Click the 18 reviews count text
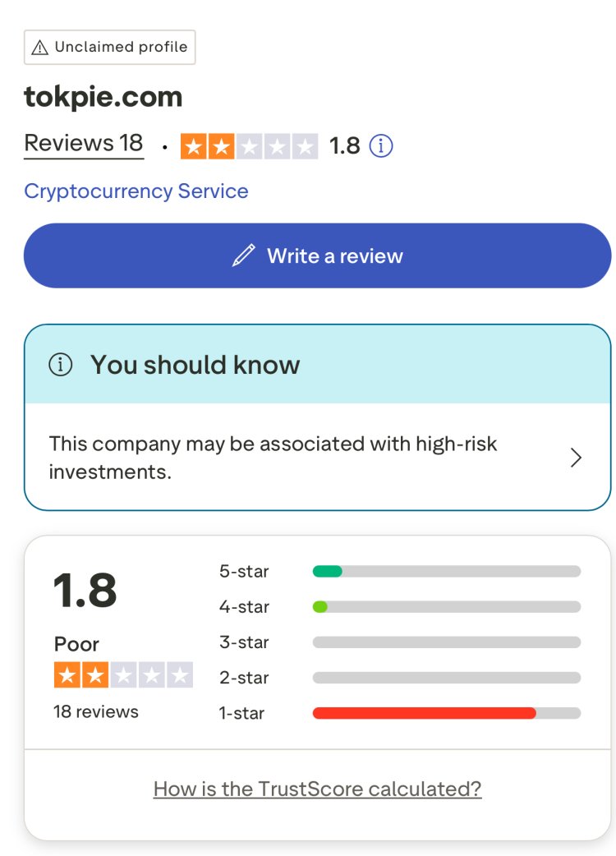The height and width of the screenshot is (856, 616). 96,711
